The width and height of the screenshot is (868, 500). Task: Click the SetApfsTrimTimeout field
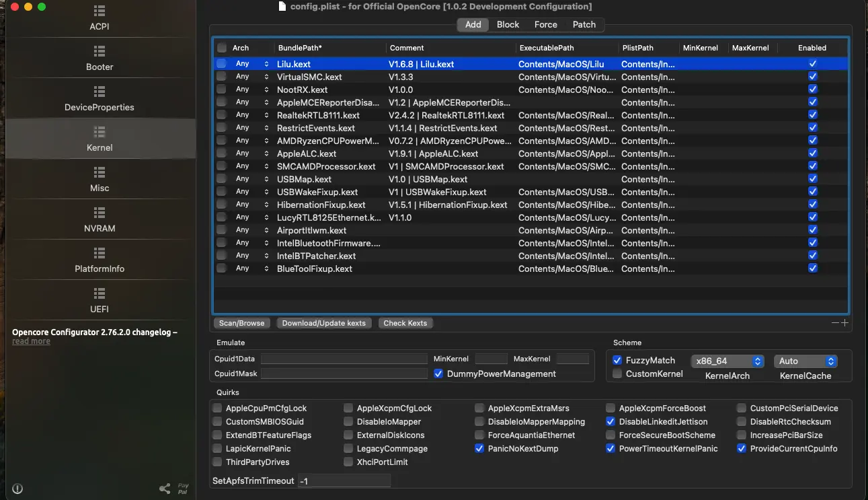344,480
